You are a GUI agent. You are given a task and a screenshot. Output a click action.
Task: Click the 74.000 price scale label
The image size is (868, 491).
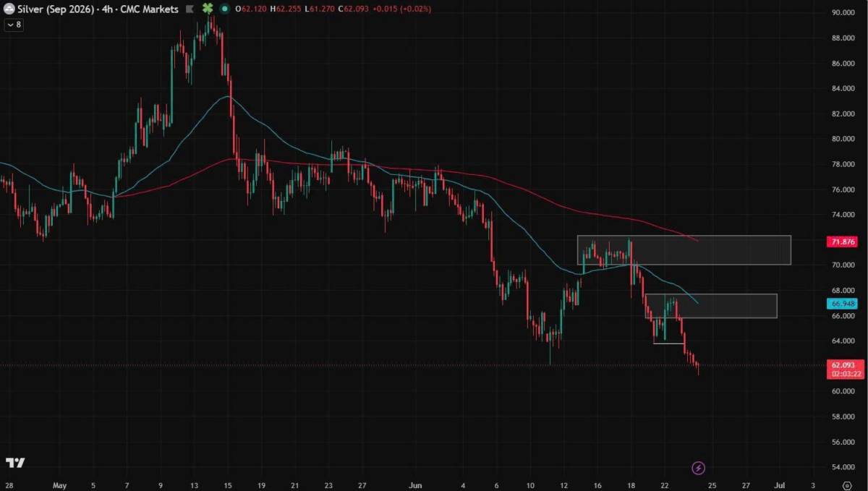[x=845, y=215]
